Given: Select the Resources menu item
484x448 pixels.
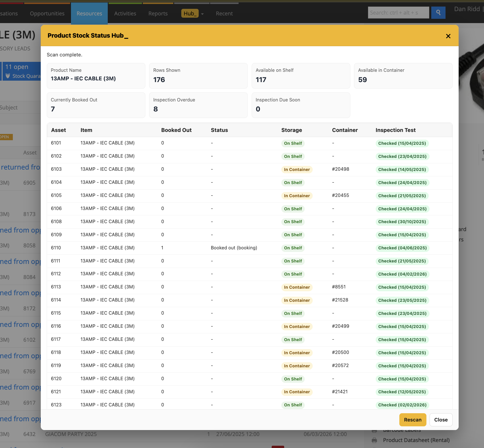Looking at the screenshot, I should (x=89, y=13).
